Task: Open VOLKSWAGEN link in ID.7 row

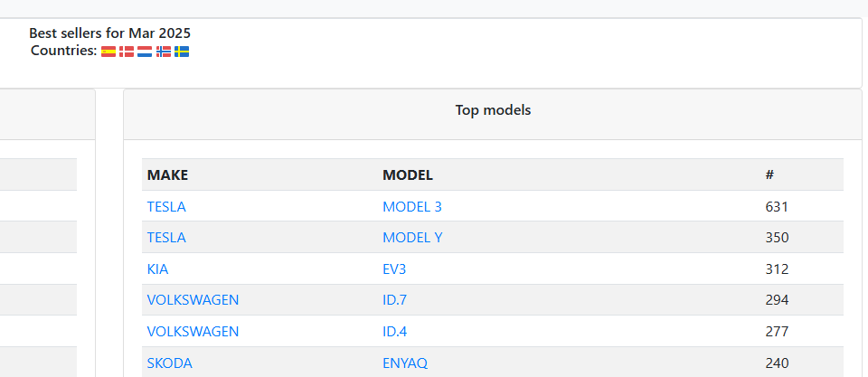Action: (193, 300)
